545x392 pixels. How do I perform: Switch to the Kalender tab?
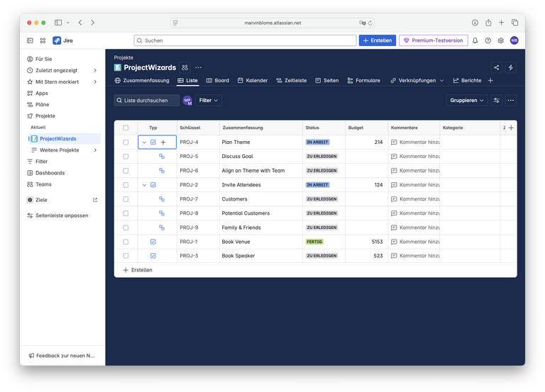[x=253, y=81]
